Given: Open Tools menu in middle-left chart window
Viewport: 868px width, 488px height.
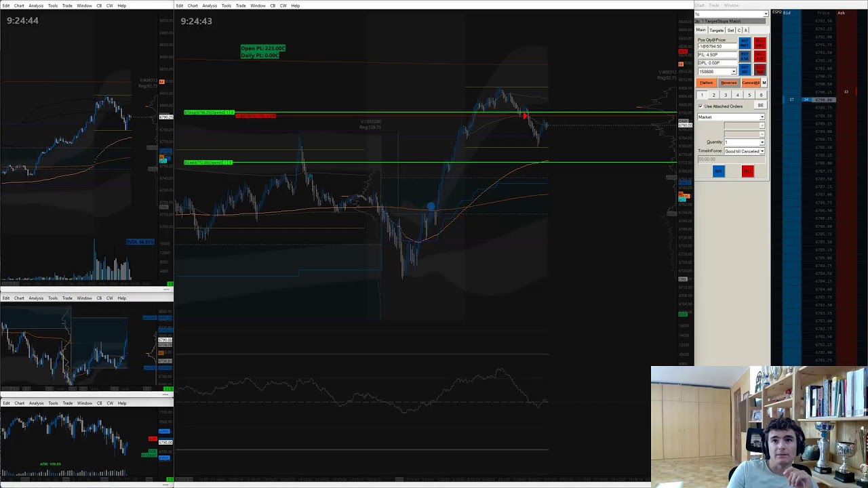Looking at the screenshot, I should tap(53, 298).
